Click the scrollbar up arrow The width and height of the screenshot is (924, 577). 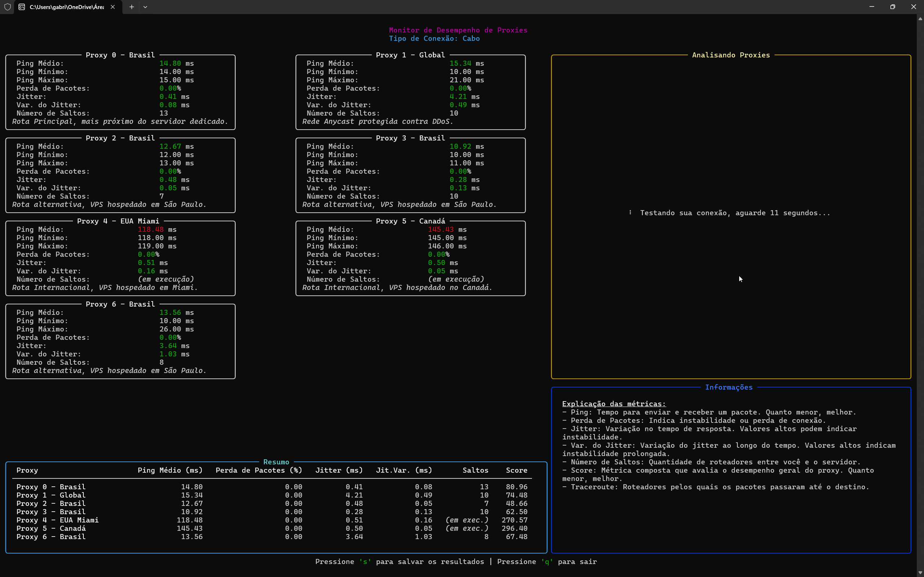920,18
